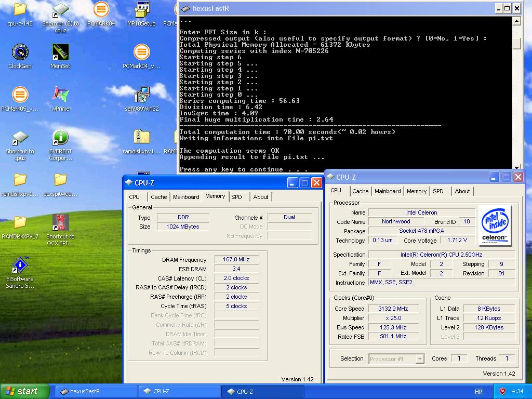Image resolution: width=532 pixels, height=399 pixels.
Task: Click the CAS# Latency 2.0 clocks value
Action: [x=236, y=278]
